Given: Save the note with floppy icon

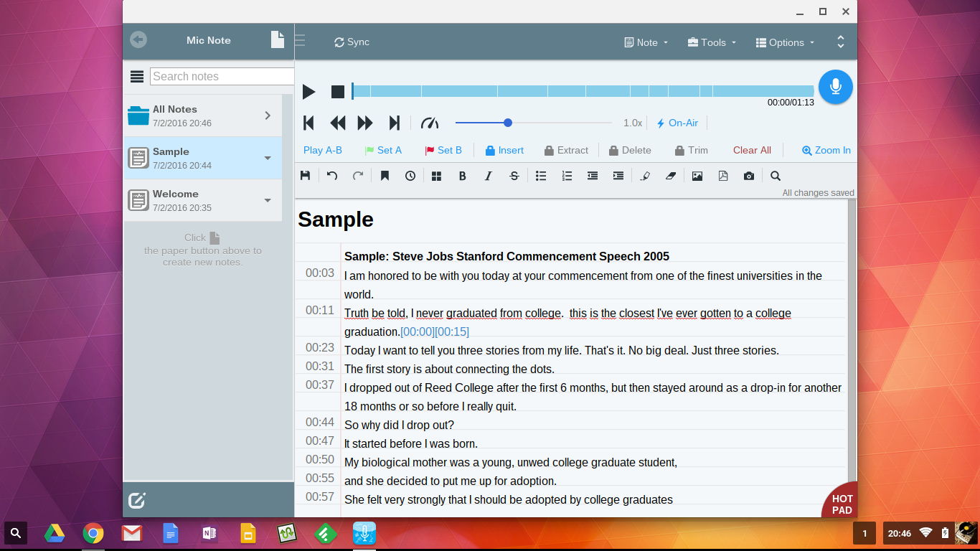Looking at the screenshot, I should coord(305,176).
